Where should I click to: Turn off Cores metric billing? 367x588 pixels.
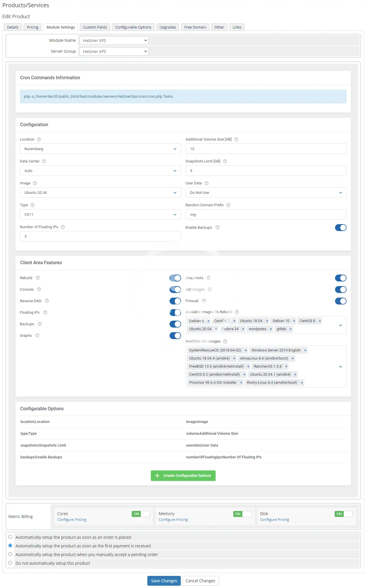[140, 514]
